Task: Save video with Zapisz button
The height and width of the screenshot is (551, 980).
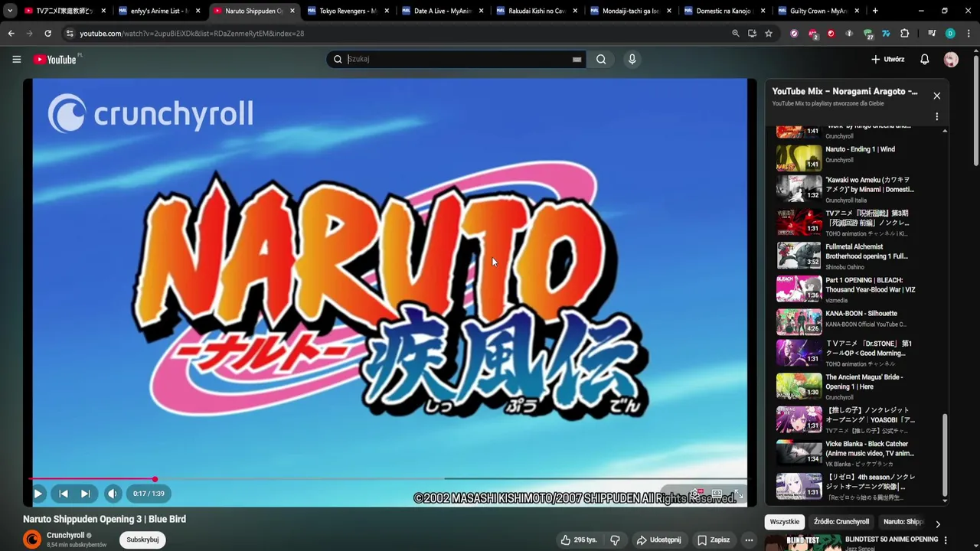Action: click(x=714, y=540)
